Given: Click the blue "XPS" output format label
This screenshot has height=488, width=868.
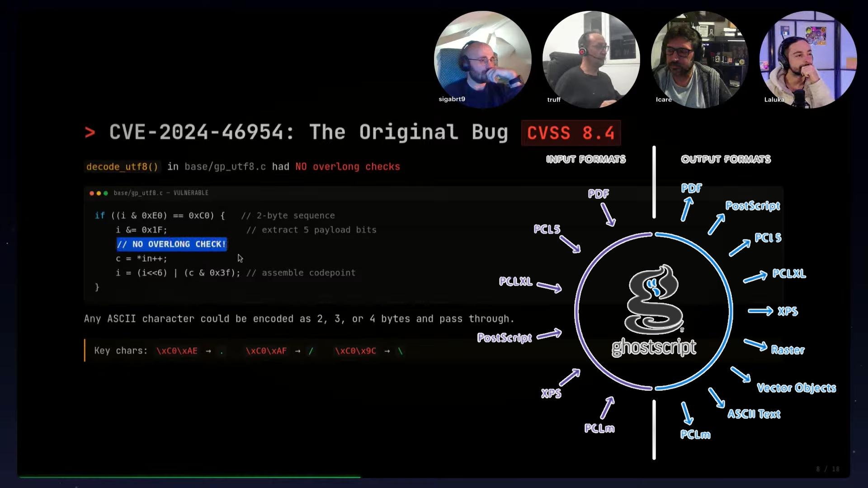Looking at the screenshot, I should click(x=788, y=311).
